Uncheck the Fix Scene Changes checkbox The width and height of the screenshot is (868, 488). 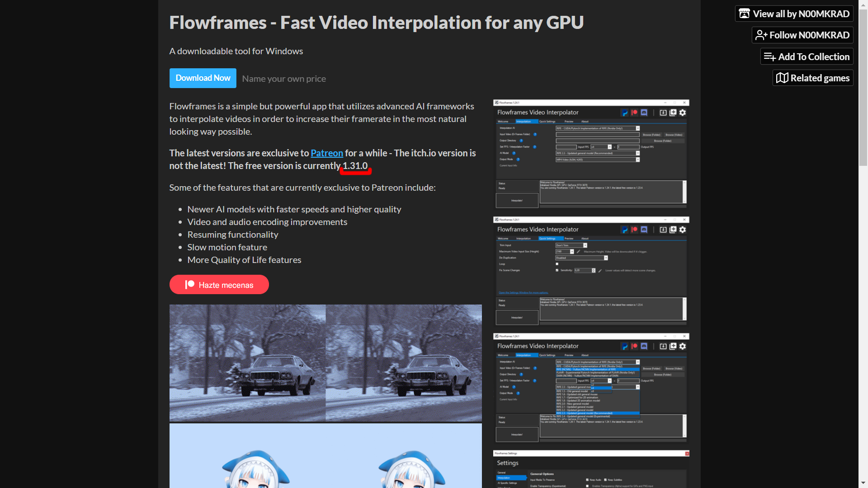(557, 270)
